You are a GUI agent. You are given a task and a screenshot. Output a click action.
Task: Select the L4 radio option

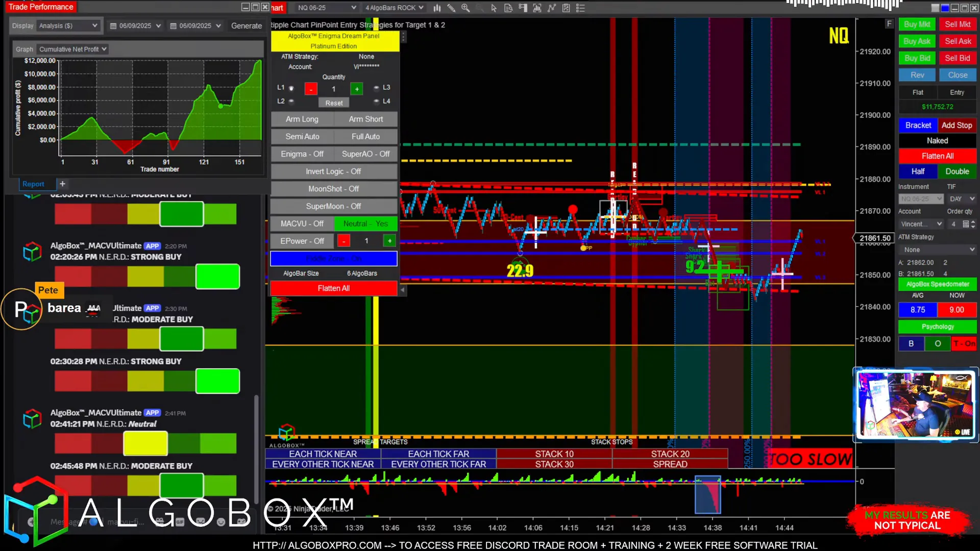[x=376, y=101]
